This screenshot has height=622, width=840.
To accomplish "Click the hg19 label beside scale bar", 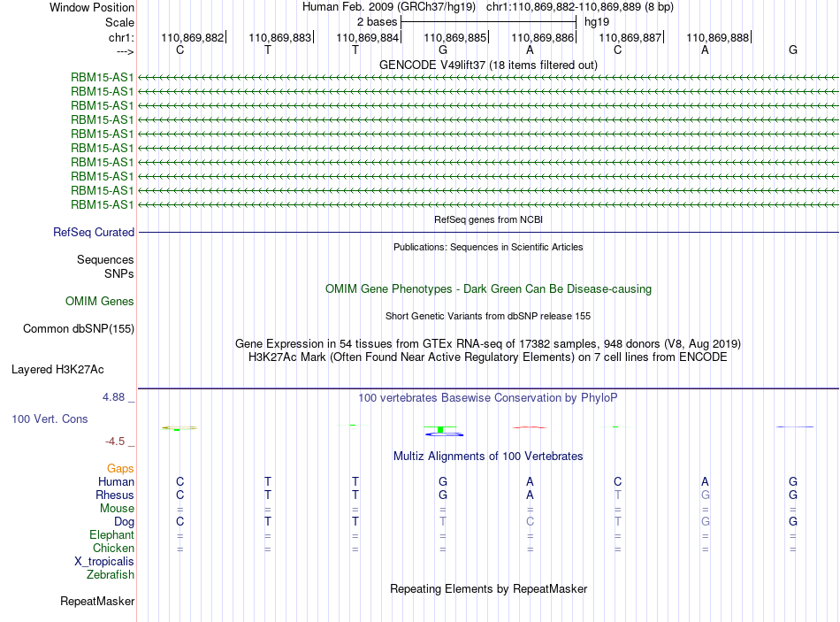I will (596, 22).
